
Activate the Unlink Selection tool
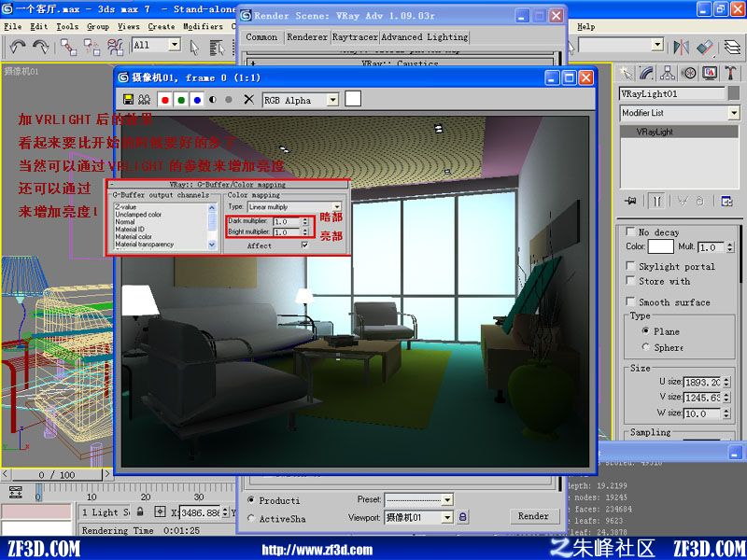click(92, 47)
